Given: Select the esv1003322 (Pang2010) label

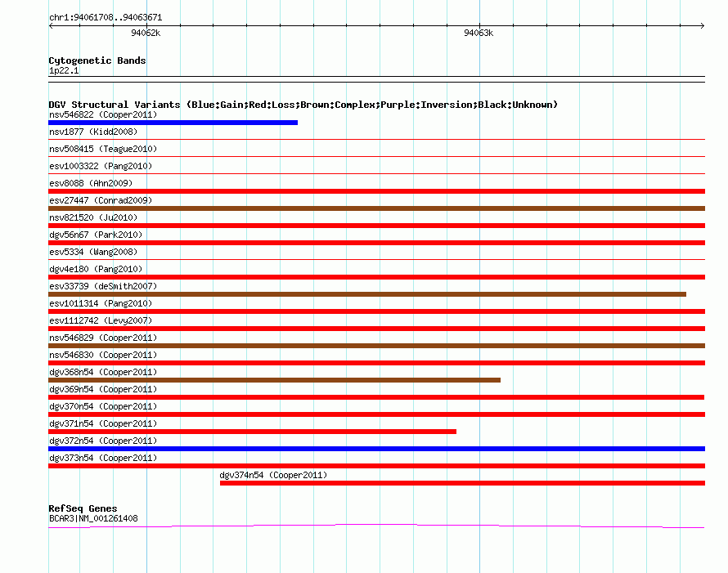Looking at the screenshot, I should pos(101,166).
